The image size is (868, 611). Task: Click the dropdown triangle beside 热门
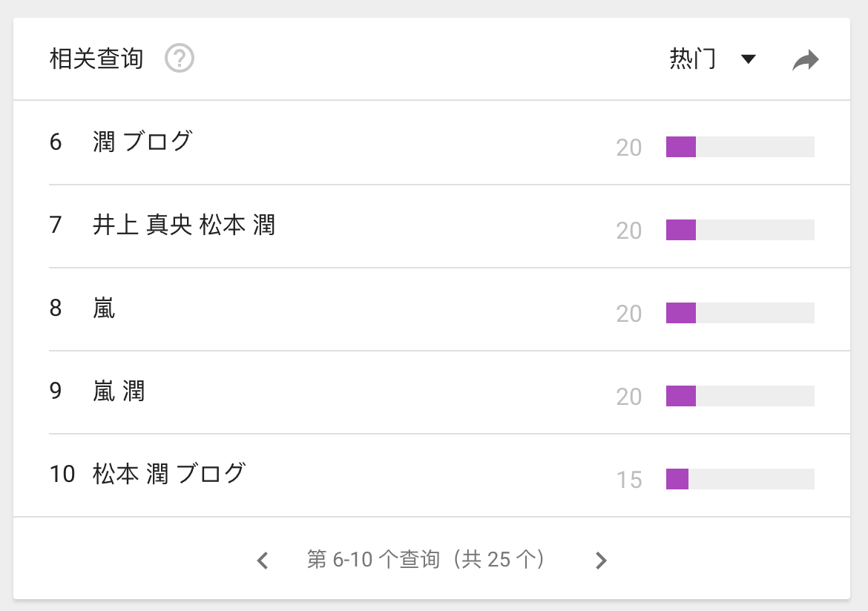tap(748, 59)
